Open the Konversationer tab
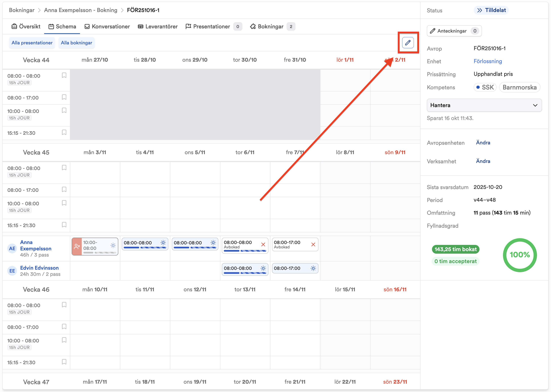This screenshot has width=551, height=392. click(107, 27)
